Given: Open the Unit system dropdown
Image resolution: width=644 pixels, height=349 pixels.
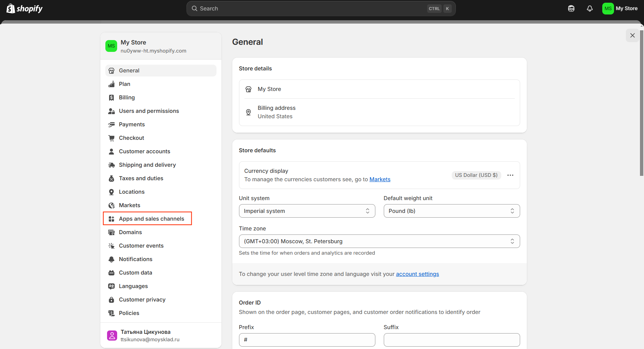Looking at the screenshot, I should (x=307, y=211).
